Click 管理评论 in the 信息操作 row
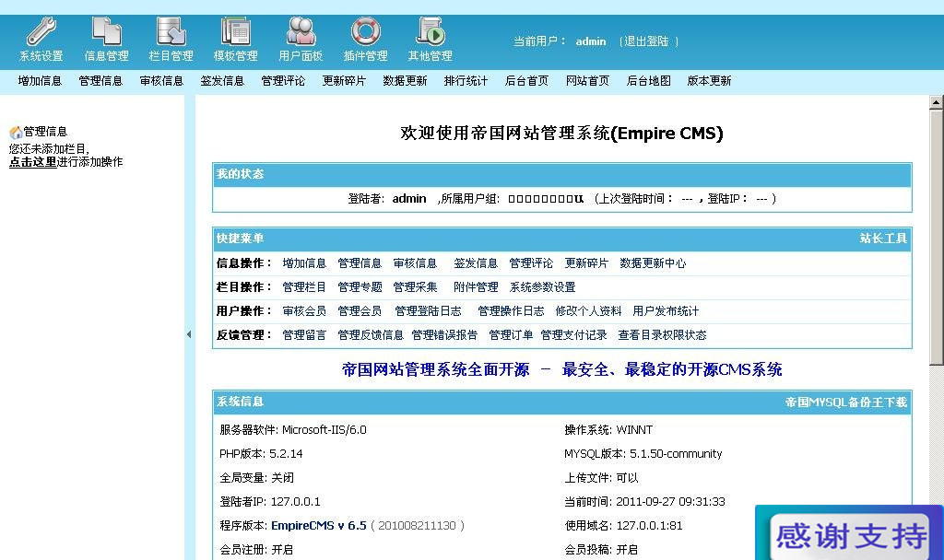 (x=531, y=262)
